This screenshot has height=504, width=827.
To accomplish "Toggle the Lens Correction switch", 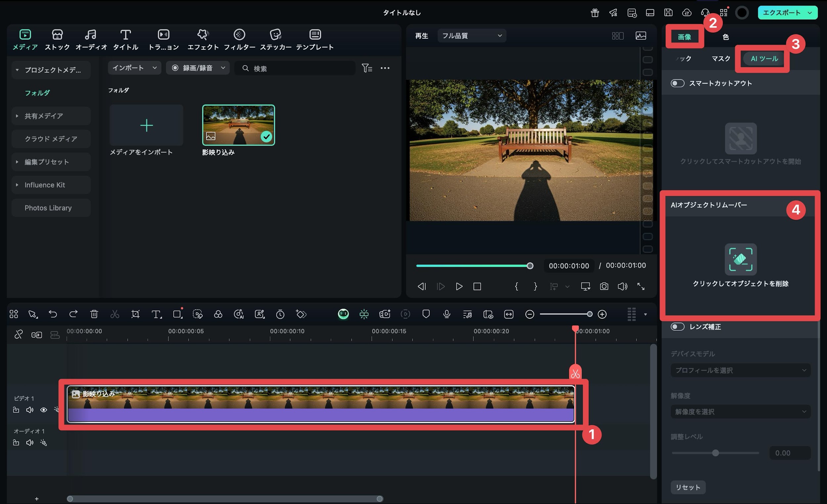I will 677,327.
